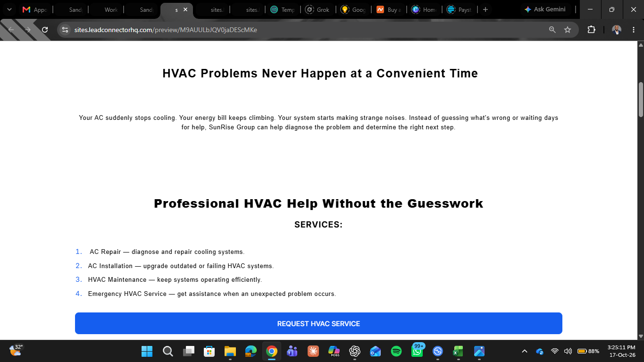This screenshot has width=644, height=362.
Task: Open the Chrome extensions puzzle icon
Action: coord(591,30)
